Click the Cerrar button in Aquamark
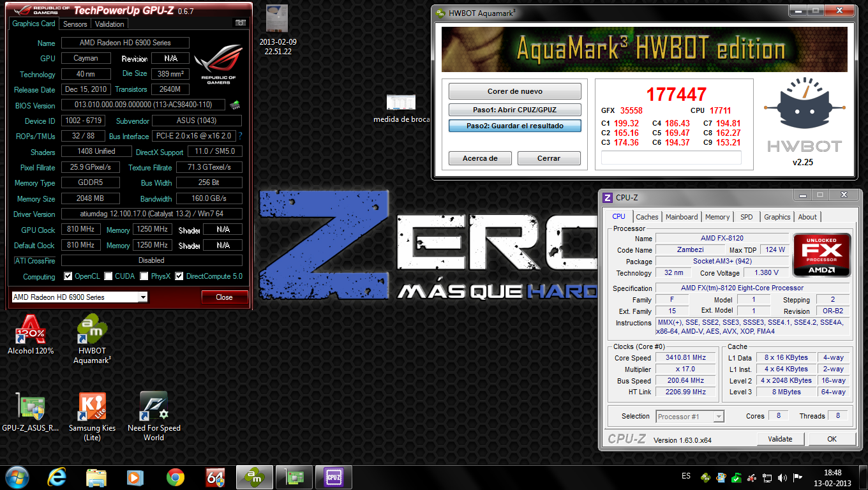868x490 pixels. pos(549,158)
